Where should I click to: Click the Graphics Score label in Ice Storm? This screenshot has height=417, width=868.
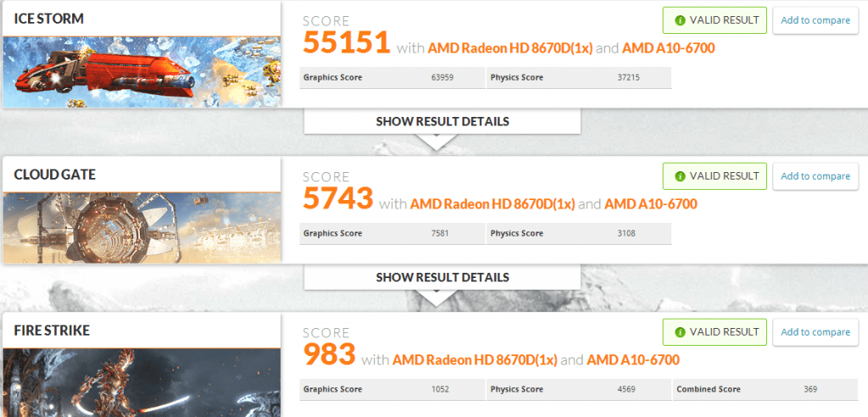[332, 77]
